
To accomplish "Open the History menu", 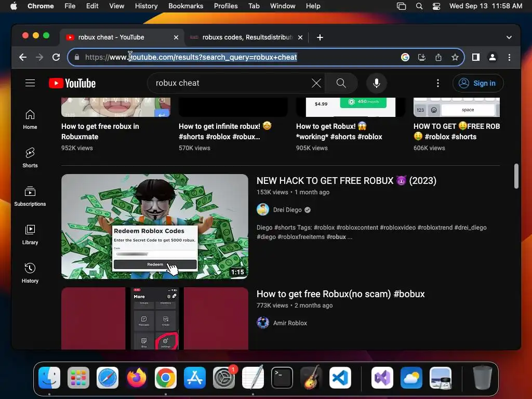I will tap(146, 6).
